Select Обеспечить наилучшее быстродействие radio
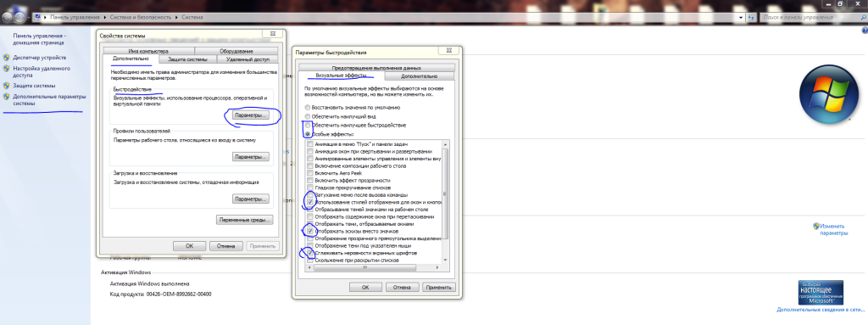This screenshot has width=868, height=325. coord(307,126)
